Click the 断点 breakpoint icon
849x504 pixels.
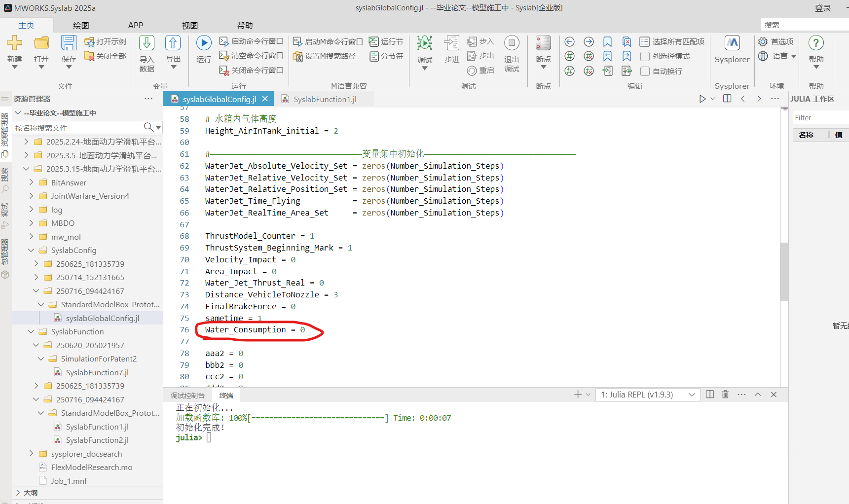coord(543,43)
